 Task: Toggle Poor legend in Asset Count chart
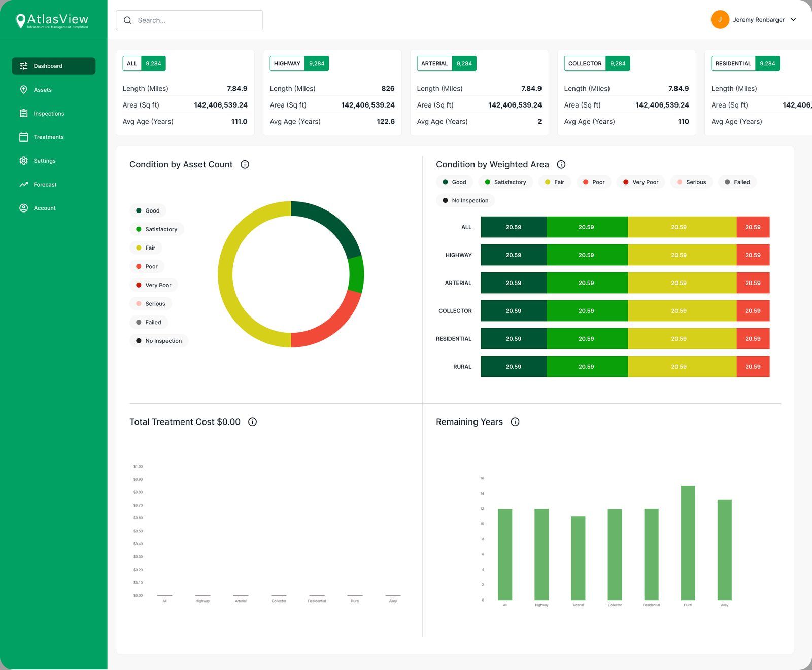tap(147, 266)
